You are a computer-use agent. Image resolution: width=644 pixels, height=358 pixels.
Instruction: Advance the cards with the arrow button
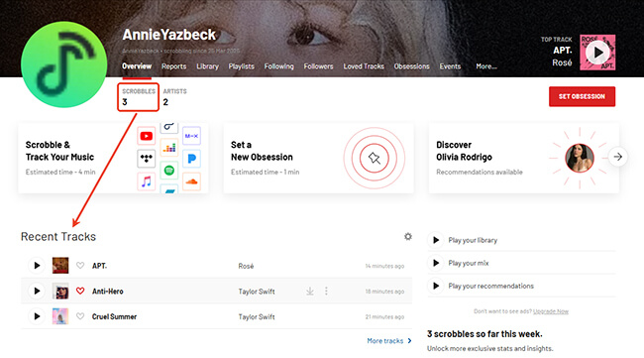617,157
